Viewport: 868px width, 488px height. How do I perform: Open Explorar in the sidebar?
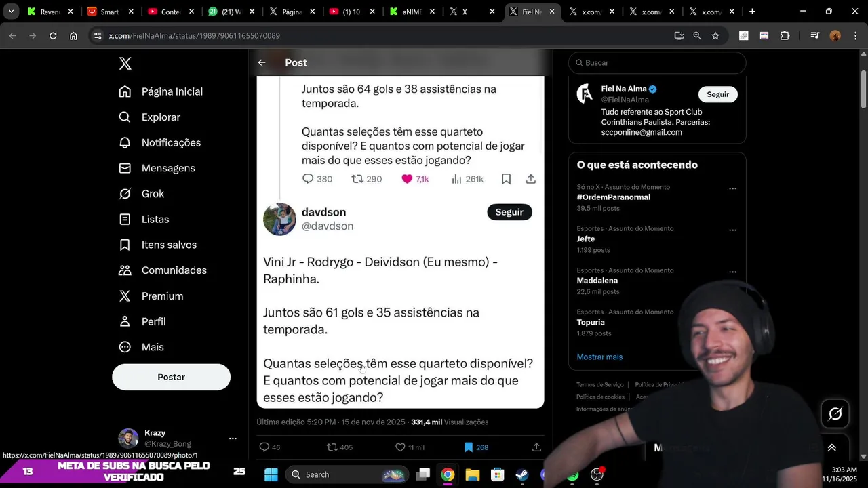coord(149,117)
